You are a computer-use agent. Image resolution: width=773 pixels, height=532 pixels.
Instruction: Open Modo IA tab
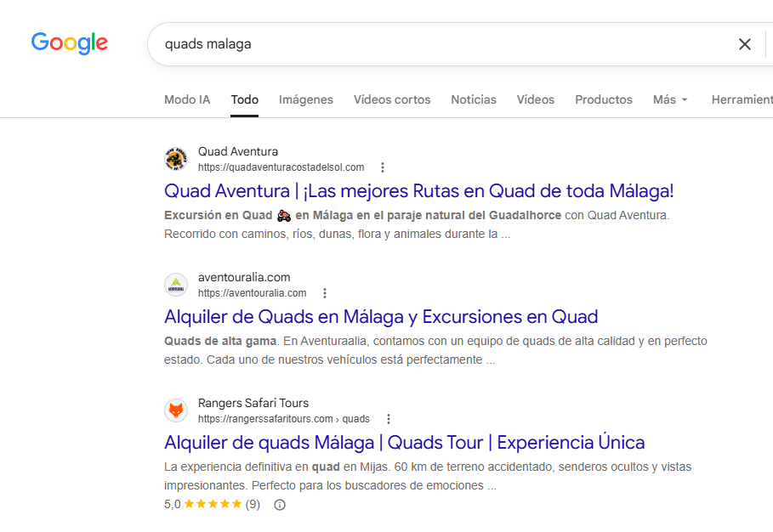tap(187, 99)
